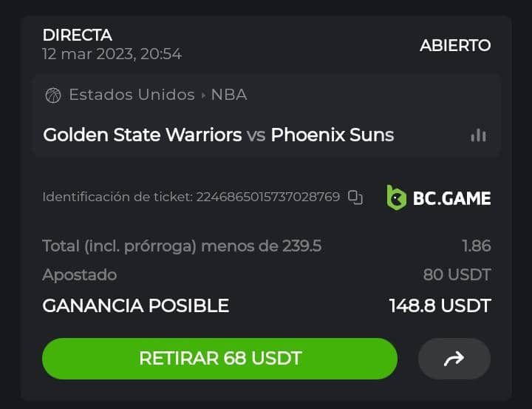Click the Total menos de 239.5 market
Viewport: 532px width, 409px height.
point(182,246)
